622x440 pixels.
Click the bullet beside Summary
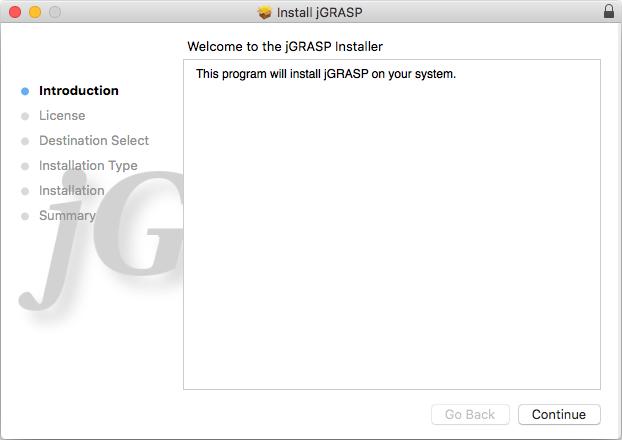tap(25, 216)
